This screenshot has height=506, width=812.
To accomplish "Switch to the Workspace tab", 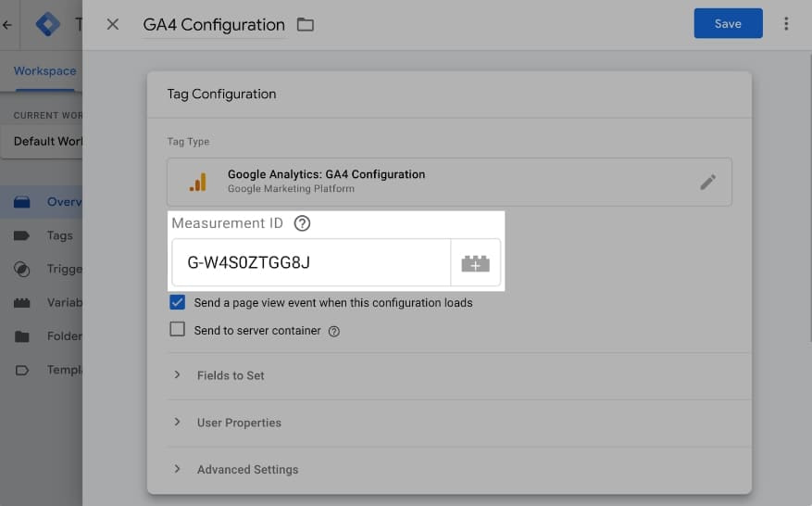I will pyautogui.click(x=44, y=71).
